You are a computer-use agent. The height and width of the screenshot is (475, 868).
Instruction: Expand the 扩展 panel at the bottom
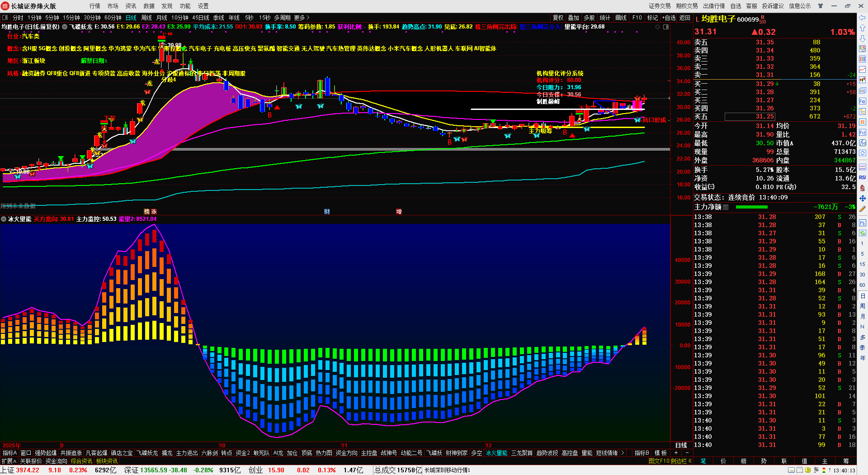[9, 461]
